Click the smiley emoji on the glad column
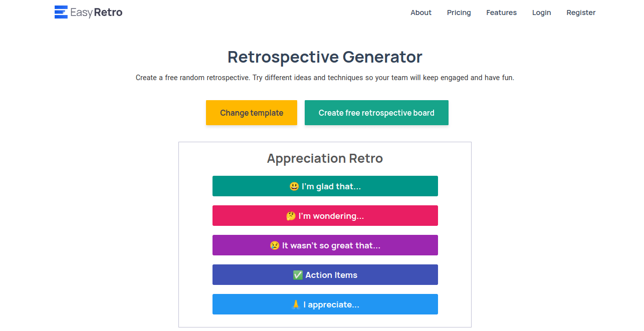Image resolution: width=644 pixels, height=331 pixels. pyautogui.click(x=294, y=186)
